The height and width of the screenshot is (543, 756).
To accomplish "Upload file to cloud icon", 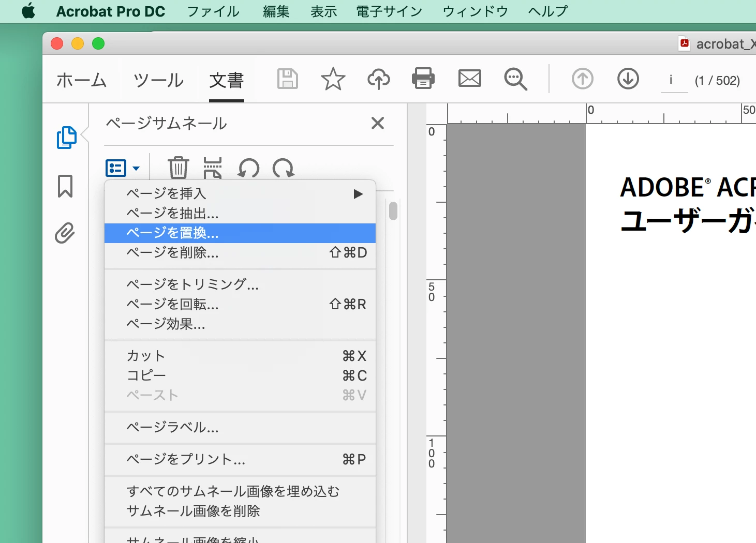I will click(x=379, y=79).
